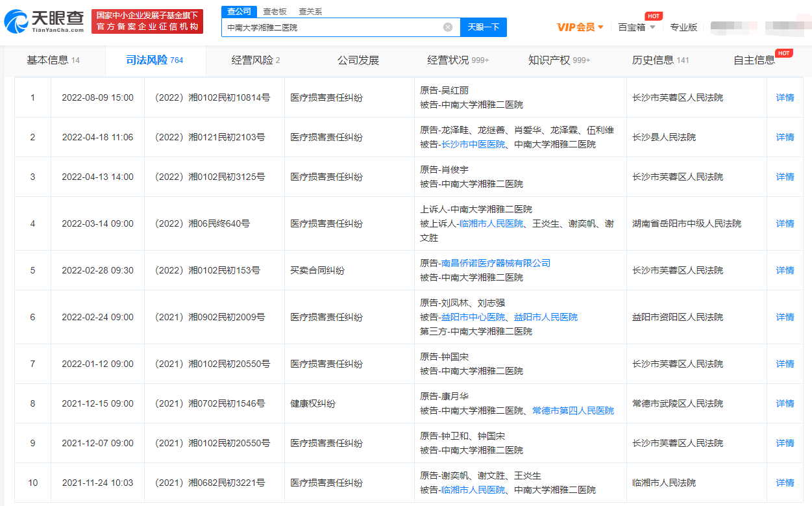View 详情 for case row 10

click(785, 483)
